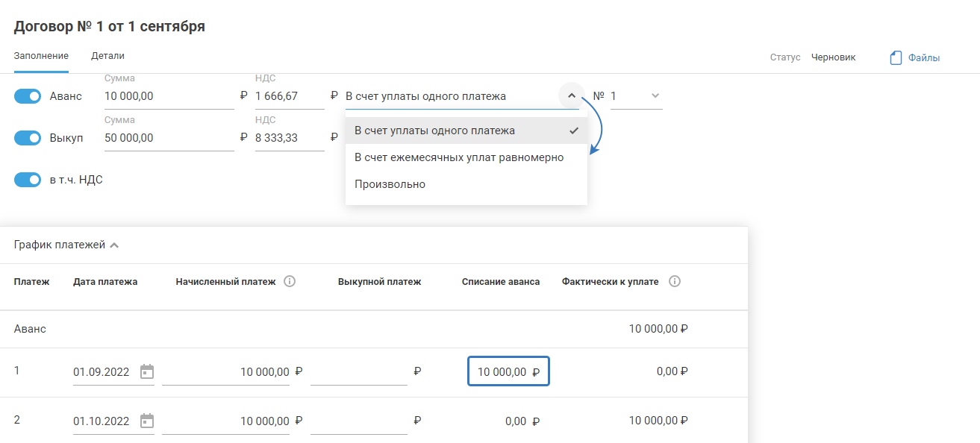Open calendar for 01.10.2022 payment date
The width and height of the screenshot is (980, 443).
[x=147, y=421]
